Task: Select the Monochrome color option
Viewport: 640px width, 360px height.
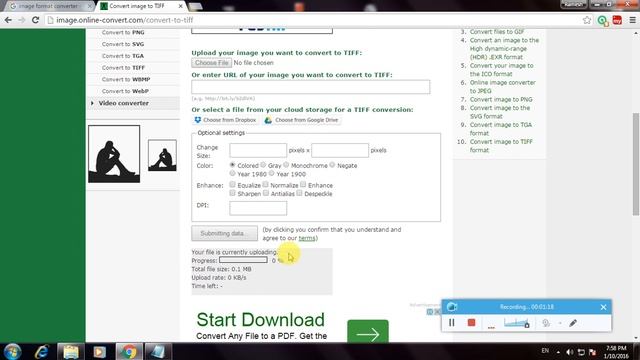Action: tap(286, 165)
